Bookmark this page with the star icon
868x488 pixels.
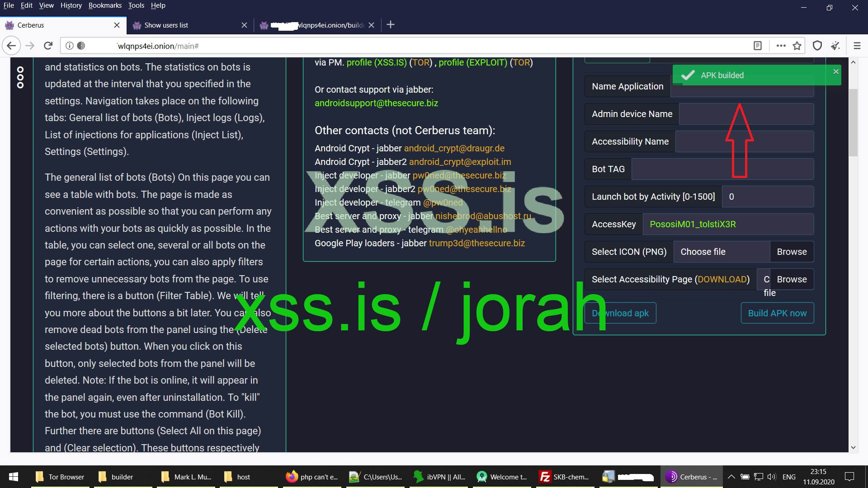pos(797,46)
